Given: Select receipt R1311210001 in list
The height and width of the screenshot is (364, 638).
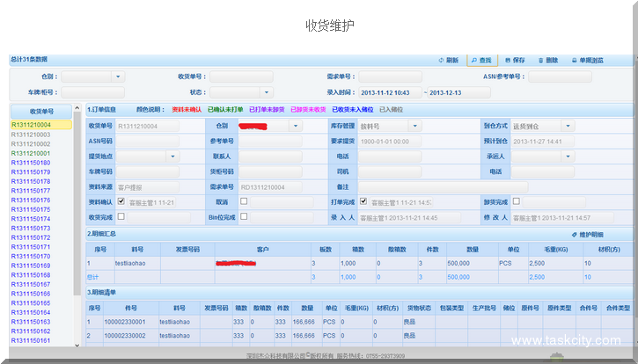Looking at the screenshot, I should click(31, 153).
